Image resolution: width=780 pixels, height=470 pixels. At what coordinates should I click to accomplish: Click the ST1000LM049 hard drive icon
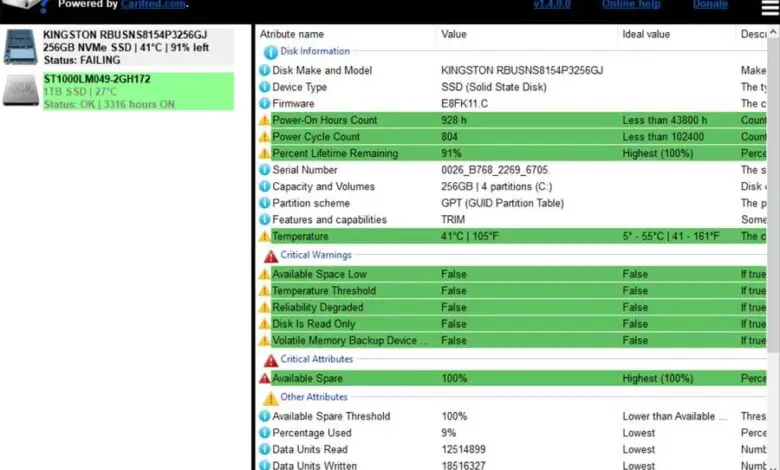point(20,91)
